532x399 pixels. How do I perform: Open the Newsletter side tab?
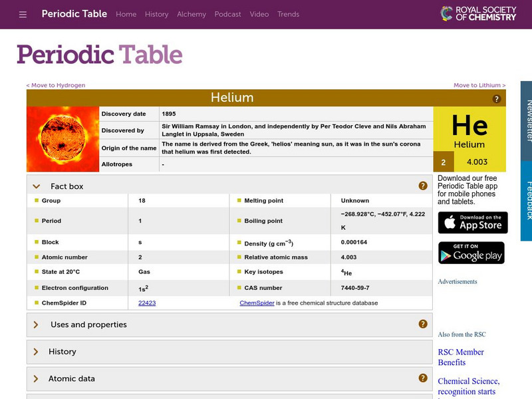(x=526, y=121)
